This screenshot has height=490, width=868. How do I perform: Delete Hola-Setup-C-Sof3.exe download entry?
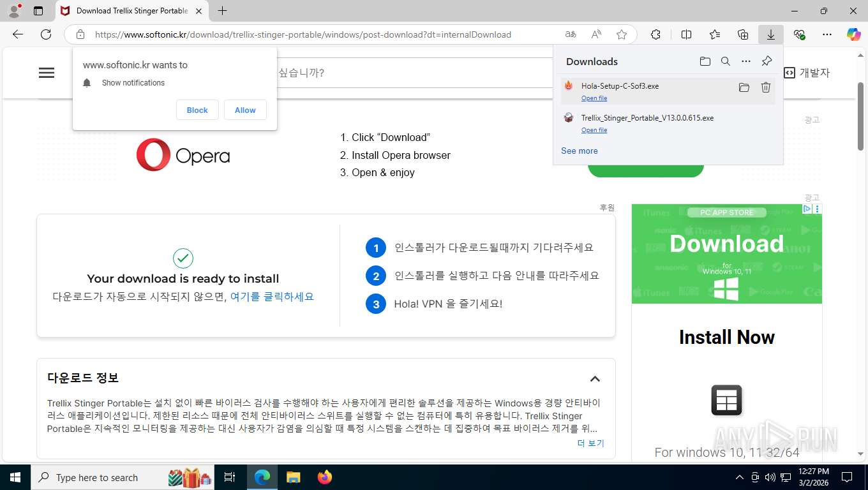[x=766, y=87]
